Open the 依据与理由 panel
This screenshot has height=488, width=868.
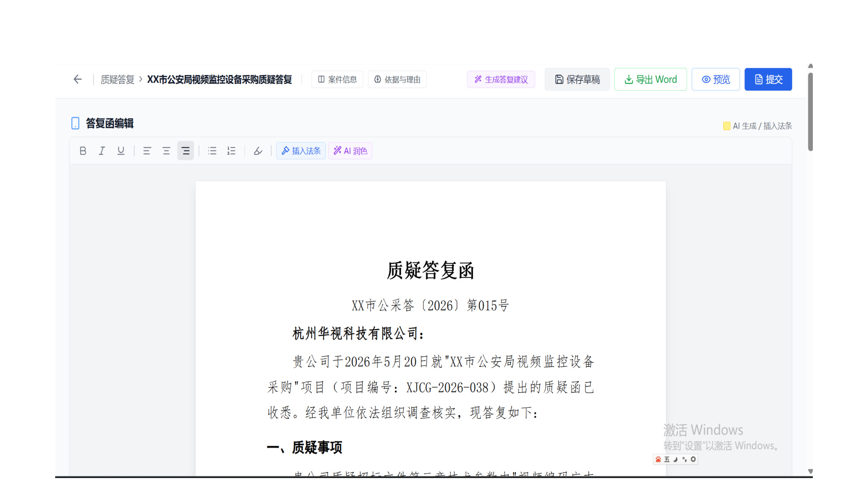(397, 80)
